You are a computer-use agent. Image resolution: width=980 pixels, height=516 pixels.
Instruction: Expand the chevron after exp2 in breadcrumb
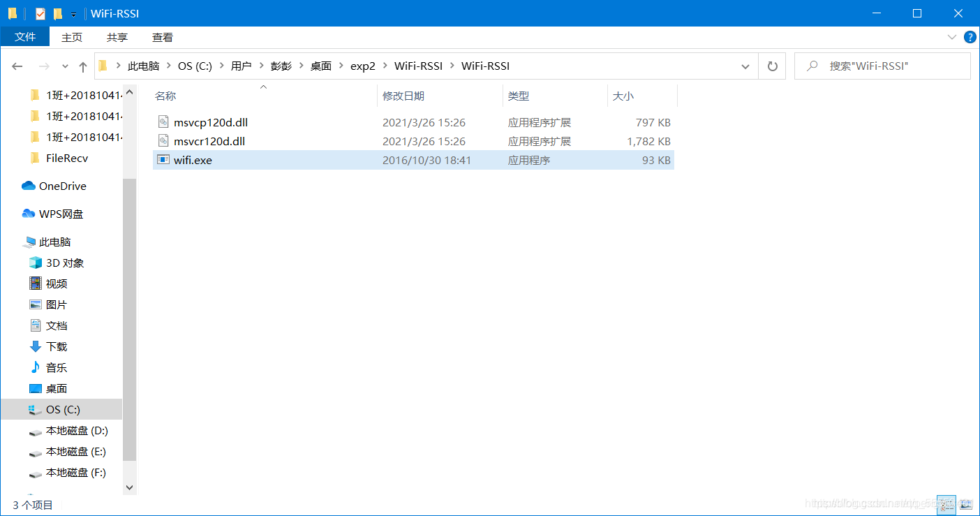[x=385, y=66]
